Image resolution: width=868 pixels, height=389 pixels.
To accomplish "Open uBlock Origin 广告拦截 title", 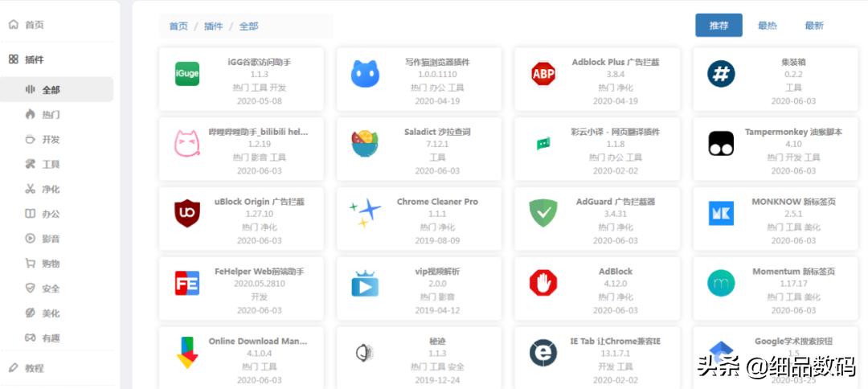I will 259,202.
